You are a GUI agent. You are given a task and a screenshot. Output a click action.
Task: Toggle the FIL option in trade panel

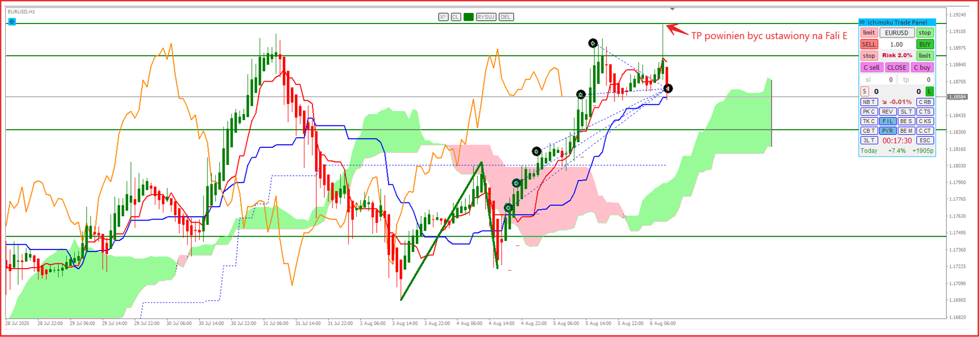click(887, 121)
